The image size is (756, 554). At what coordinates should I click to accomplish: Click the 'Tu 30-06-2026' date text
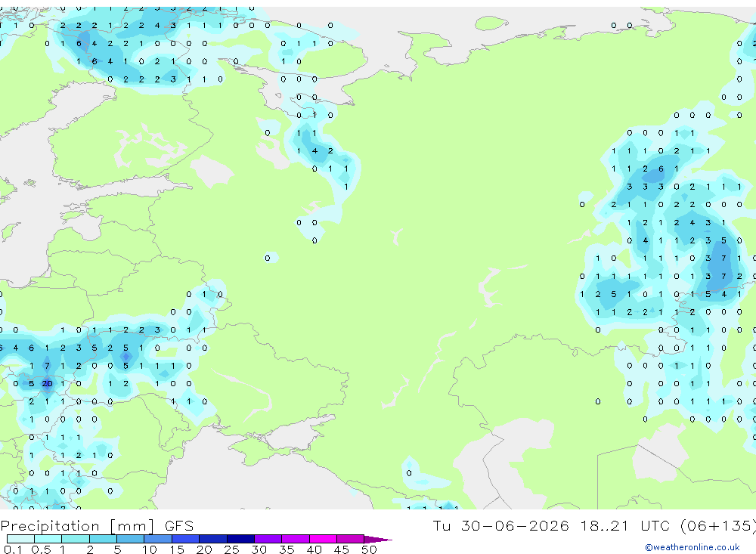point(500,525)
